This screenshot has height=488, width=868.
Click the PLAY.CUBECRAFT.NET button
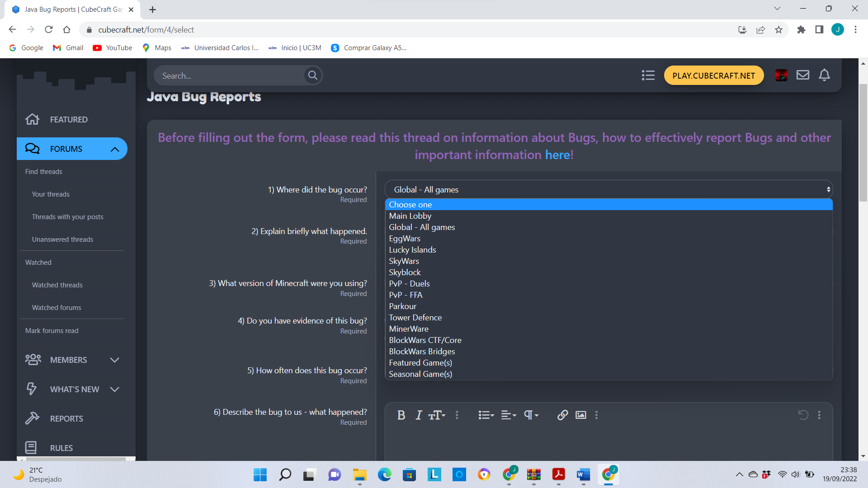click(713, 75)
